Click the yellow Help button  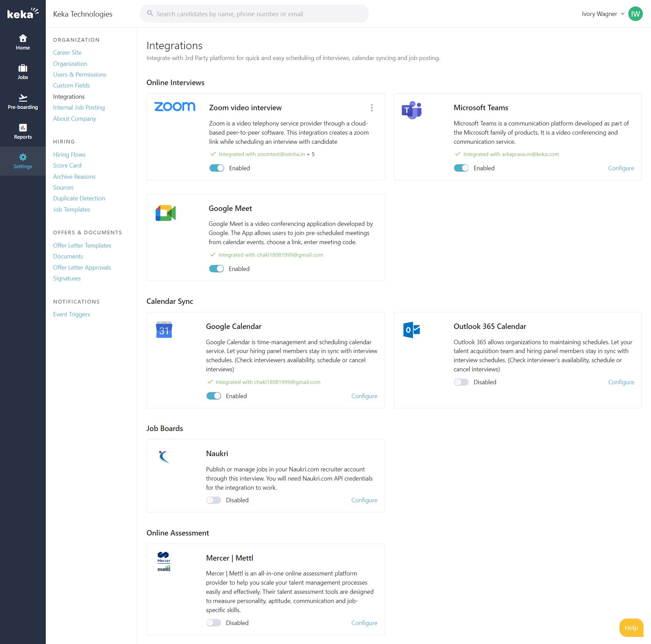[631, 628]
